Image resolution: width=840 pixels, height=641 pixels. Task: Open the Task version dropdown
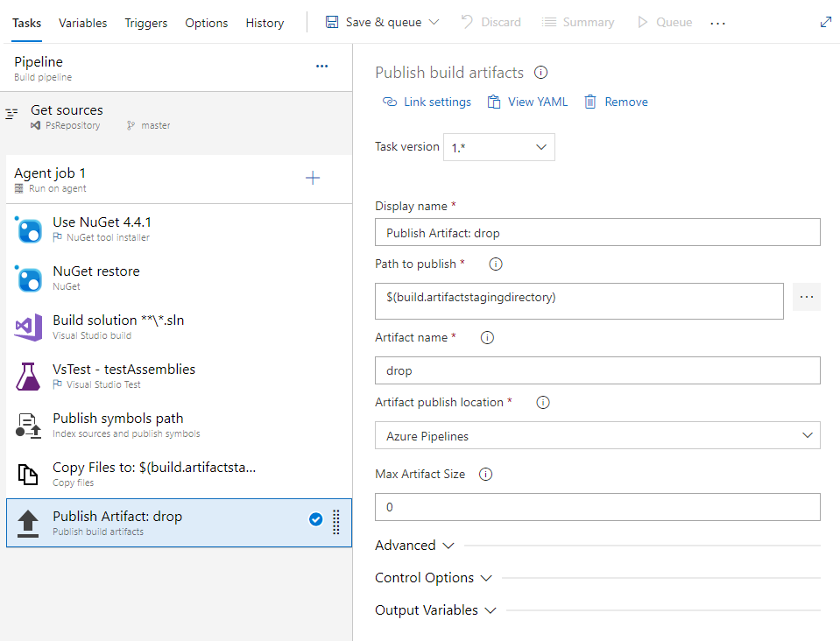point(499,147)
